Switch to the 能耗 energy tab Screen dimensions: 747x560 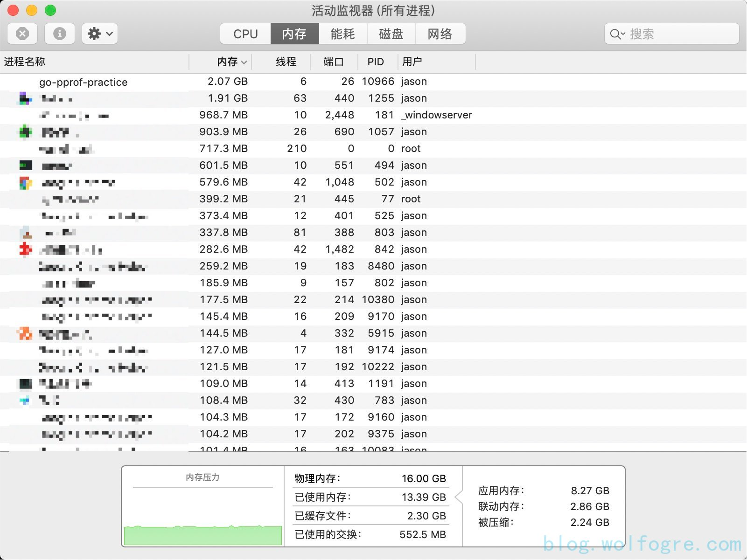click(x=342, y=34)
